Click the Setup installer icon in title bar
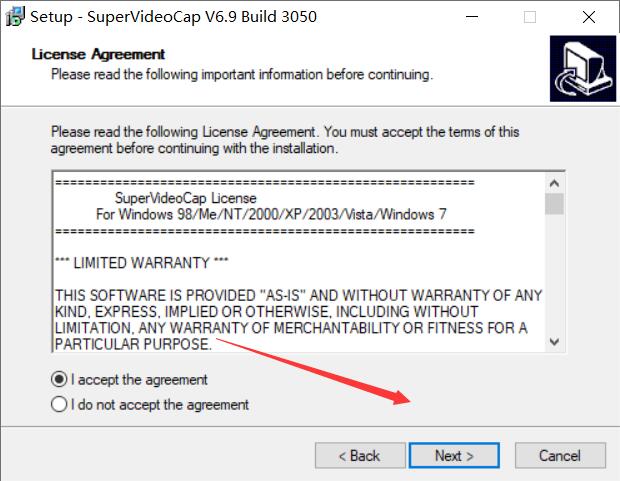The image size is (620, 481). [14, 16]
